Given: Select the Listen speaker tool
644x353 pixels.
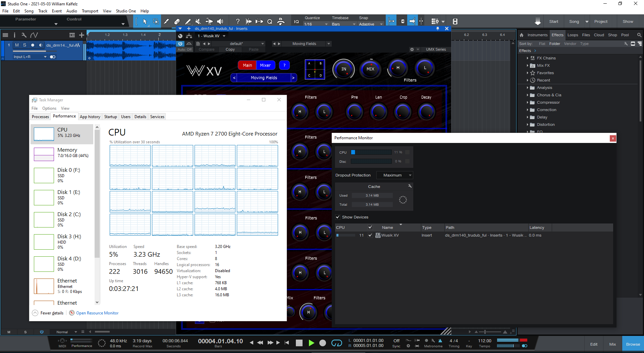Looking at the screenshot, I should pos(220,21).
